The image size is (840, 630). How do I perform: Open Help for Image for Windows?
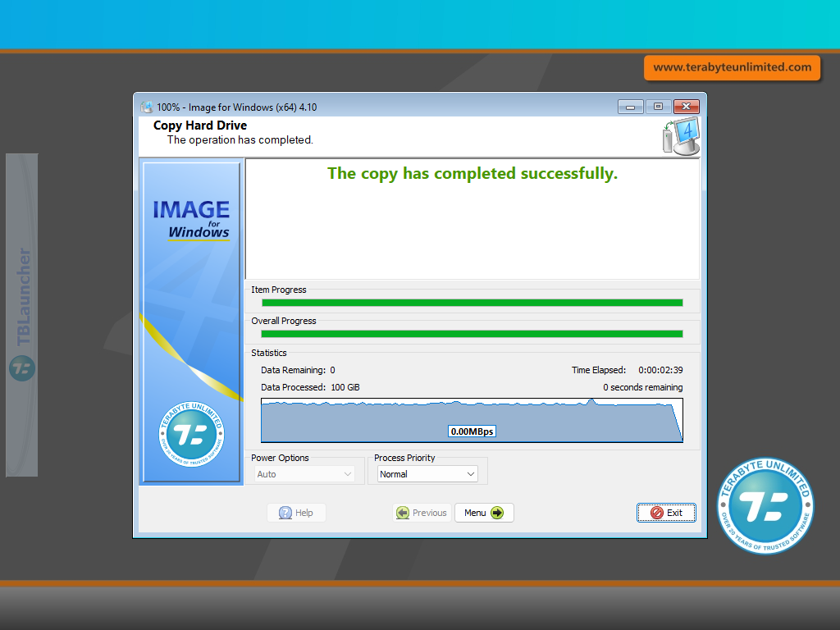pos(296,513)
